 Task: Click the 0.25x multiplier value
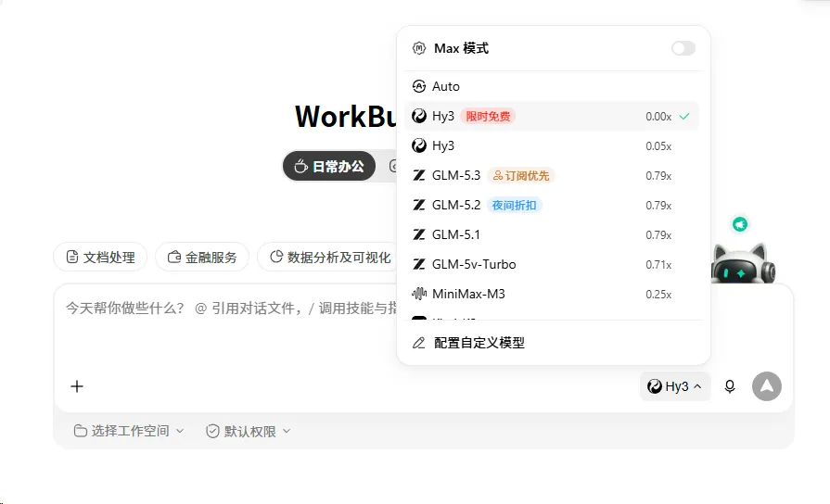658,294
